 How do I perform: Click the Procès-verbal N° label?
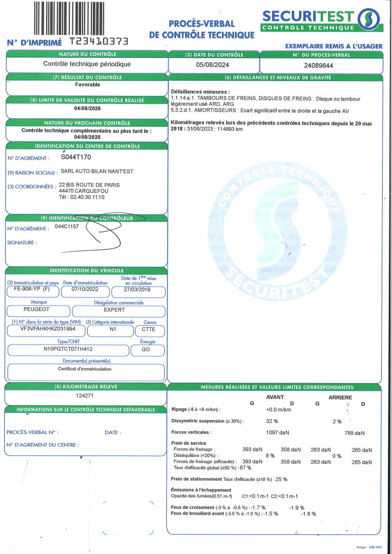[32, 432]
